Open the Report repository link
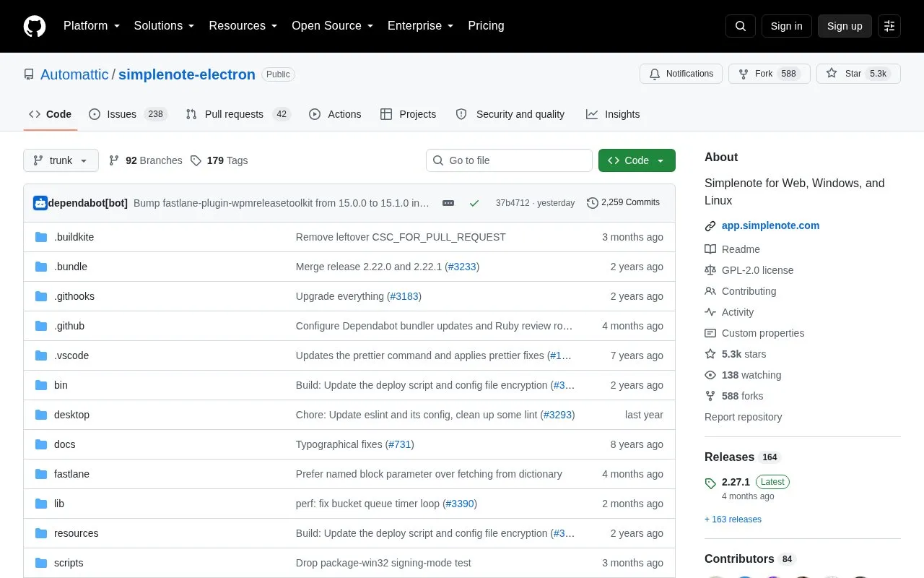This screenshot has width=924, height=578. (x=743, y=417)
